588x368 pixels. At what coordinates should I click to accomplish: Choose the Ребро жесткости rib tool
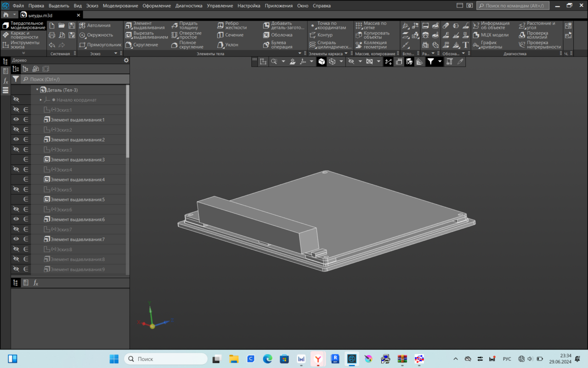click(x=232, y=25)
